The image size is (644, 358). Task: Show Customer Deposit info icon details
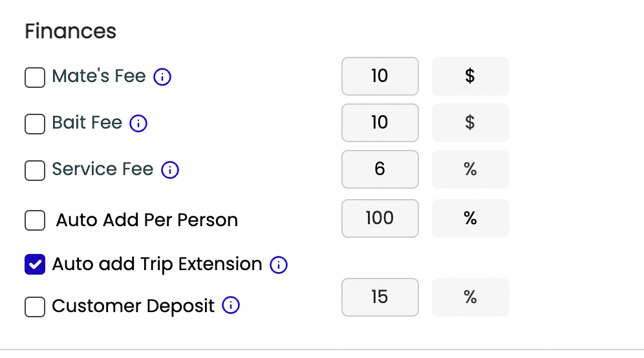(231, 306)
